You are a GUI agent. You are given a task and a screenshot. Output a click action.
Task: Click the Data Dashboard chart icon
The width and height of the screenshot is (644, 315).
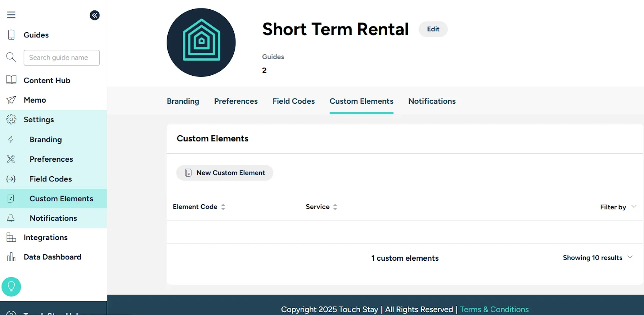pos(11,257)
